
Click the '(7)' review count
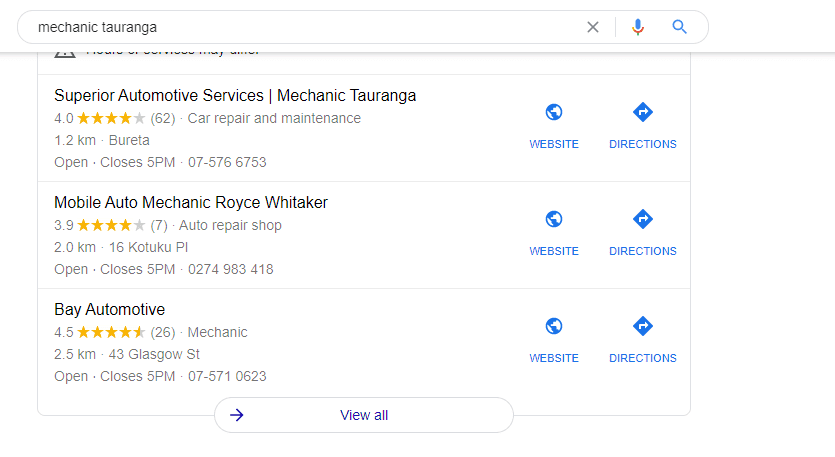159,225
